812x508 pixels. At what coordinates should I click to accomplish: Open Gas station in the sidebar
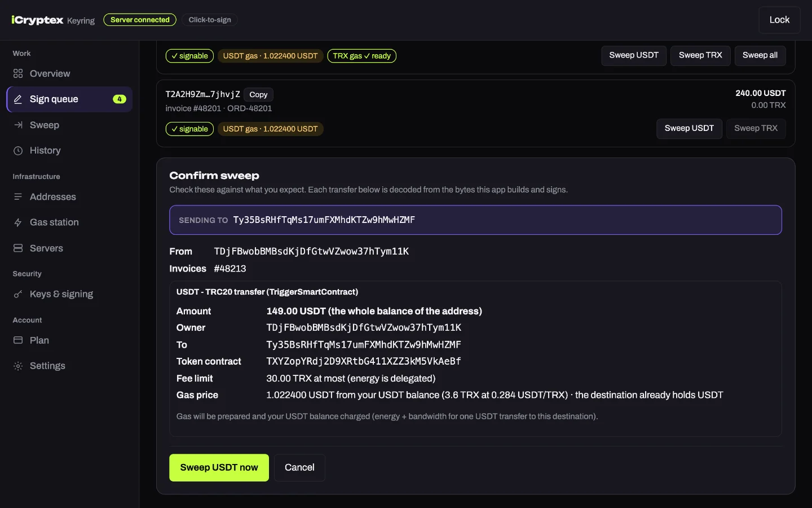(69, 222)
